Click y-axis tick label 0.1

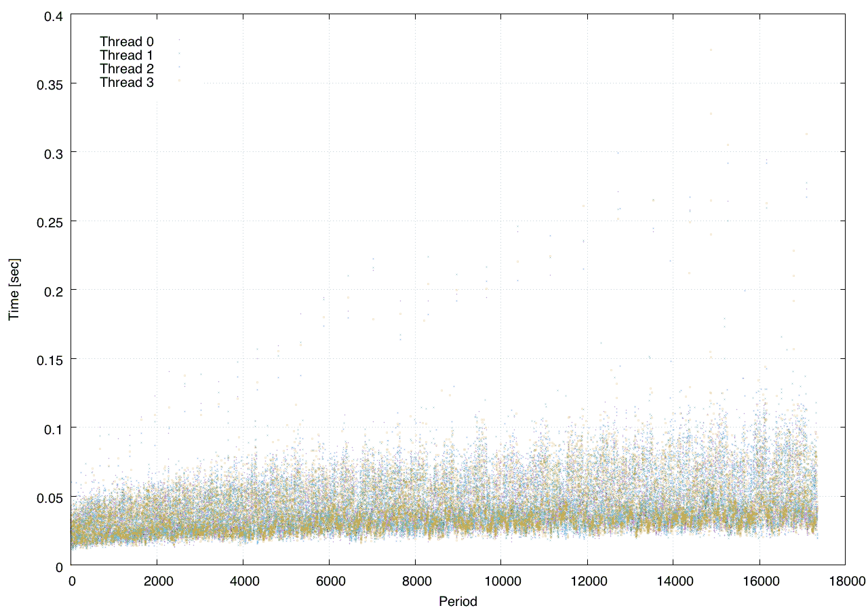54,428
